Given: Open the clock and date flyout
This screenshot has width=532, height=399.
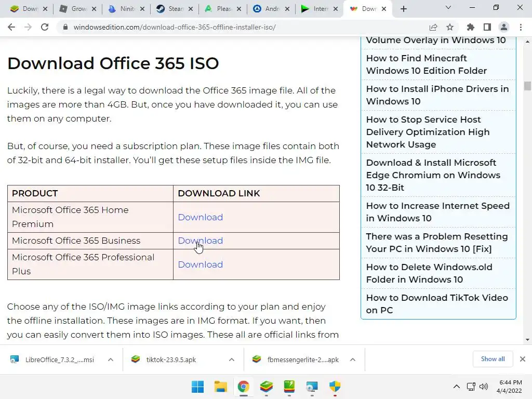Looking at the screenshot, I should point(510,387).
